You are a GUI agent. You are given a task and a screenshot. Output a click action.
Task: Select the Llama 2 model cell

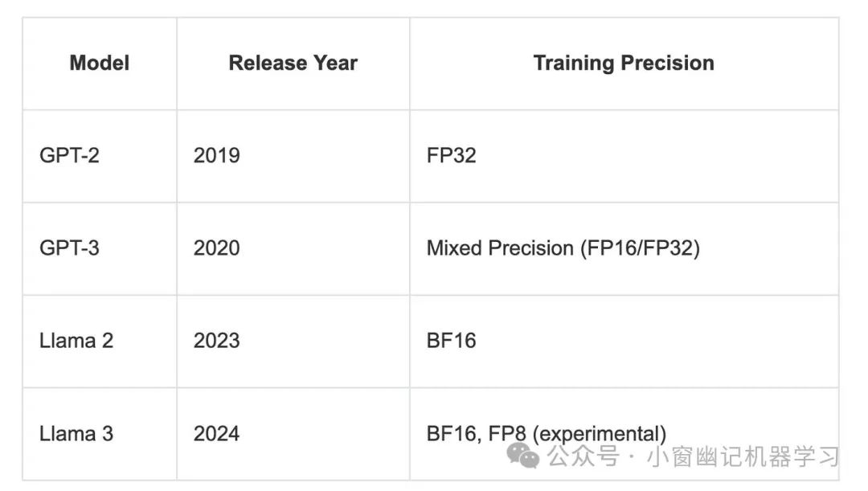pos(100,341)
